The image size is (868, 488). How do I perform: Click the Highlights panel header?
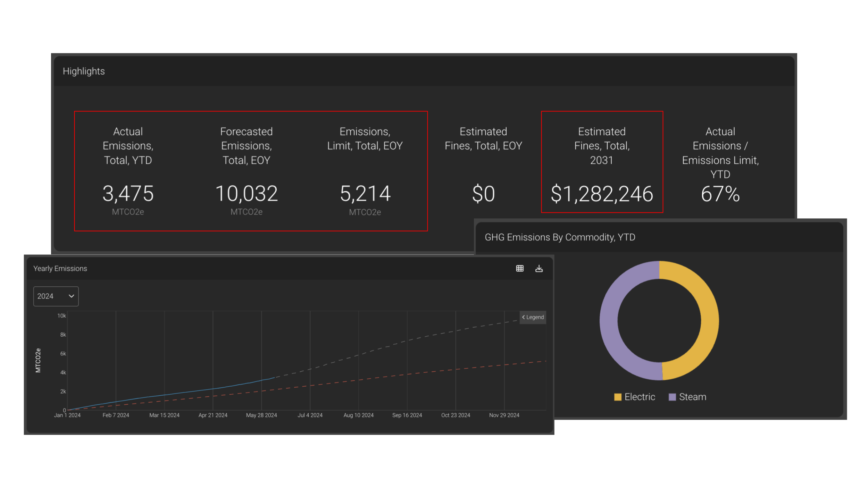(84, 71)
